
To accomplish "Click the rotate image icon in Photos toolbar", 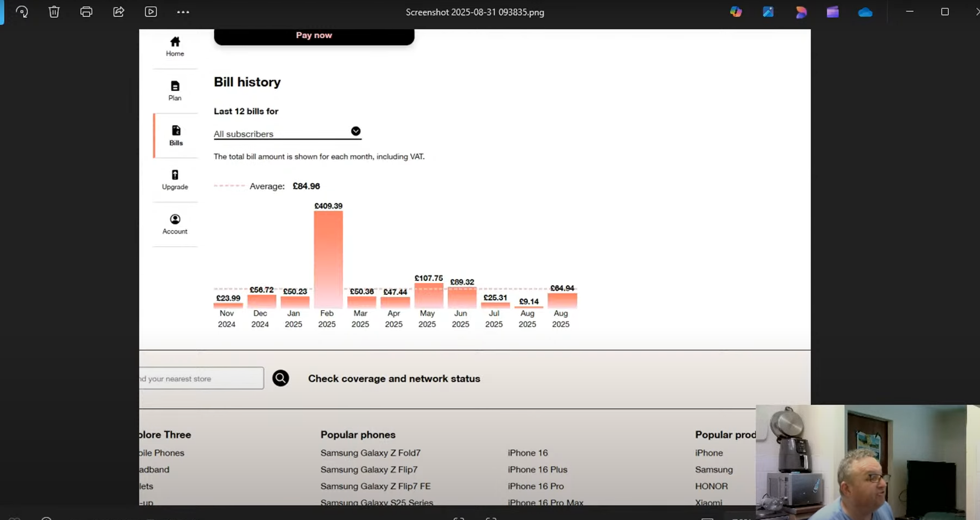I will [22, 11].
